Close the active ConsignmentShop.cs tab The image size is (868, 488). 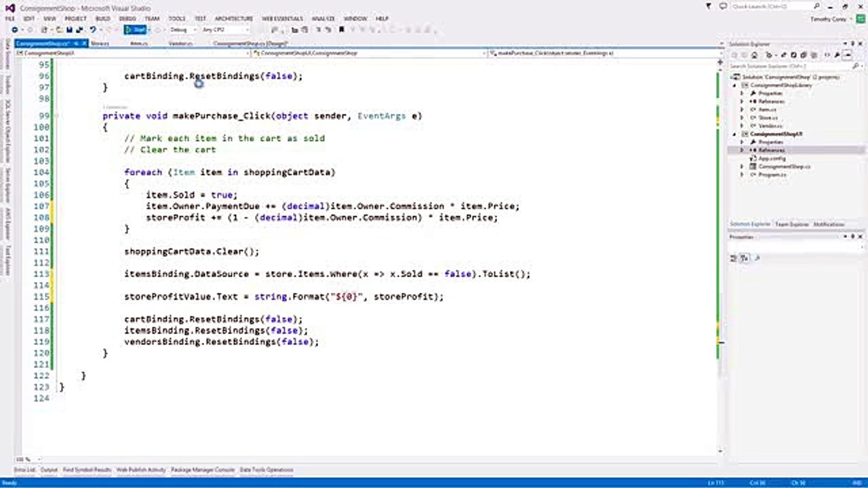tap(85, 43)
